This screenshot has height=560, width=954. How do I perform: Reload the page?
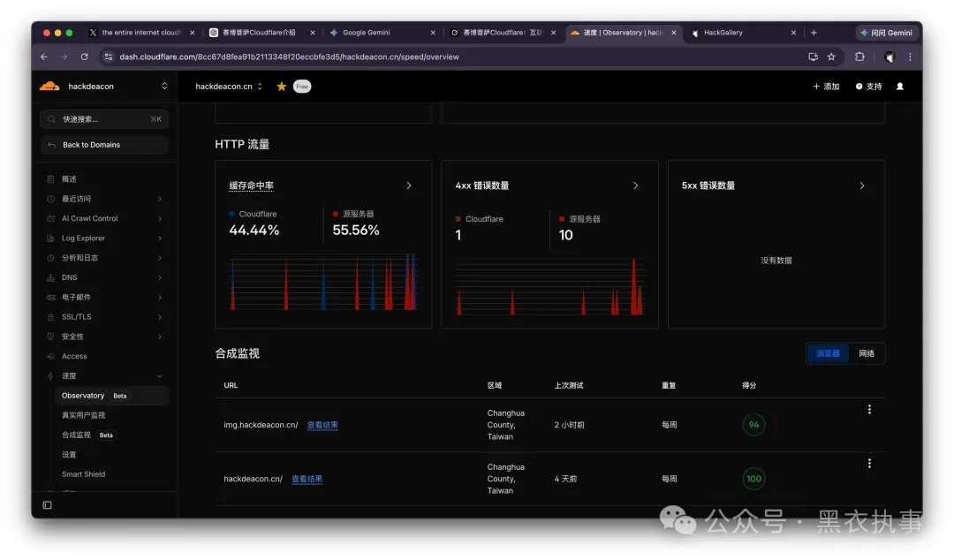coord(84,57)
